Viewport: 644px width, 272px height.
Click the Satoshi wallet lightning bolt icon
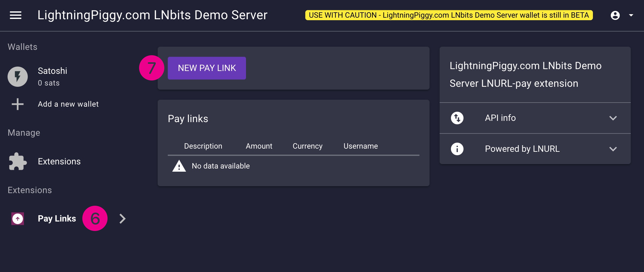(x=18, y=77)
